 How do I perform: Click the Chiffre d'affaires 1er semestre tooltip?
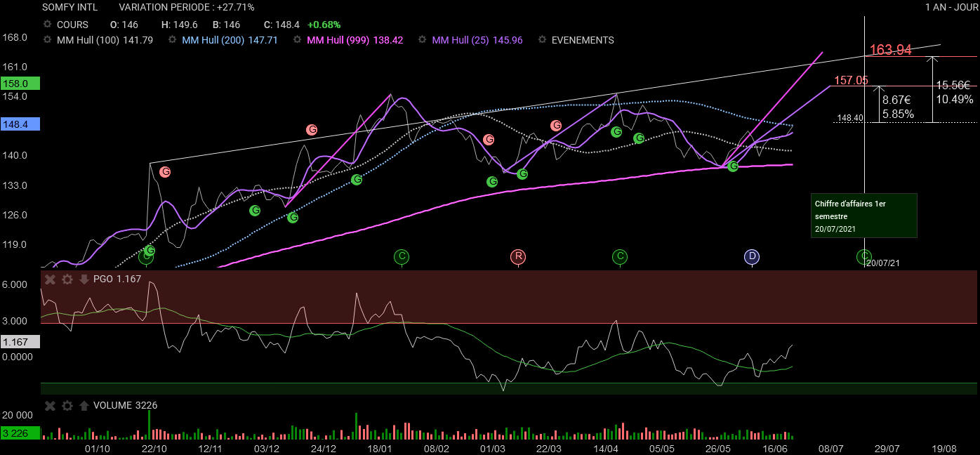863,216
